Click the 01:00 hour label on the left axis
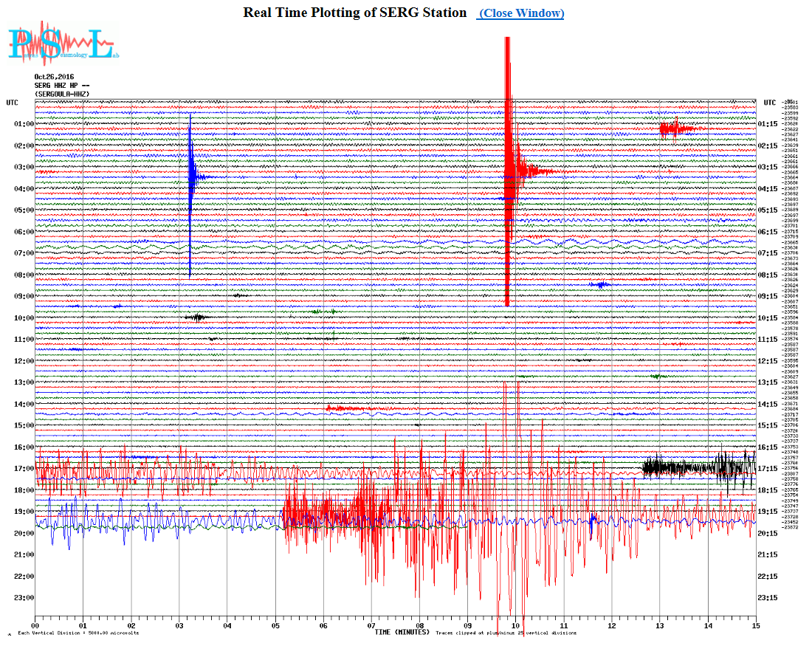Viewport: 812px width, 663px height. click(x=24, y=124)
